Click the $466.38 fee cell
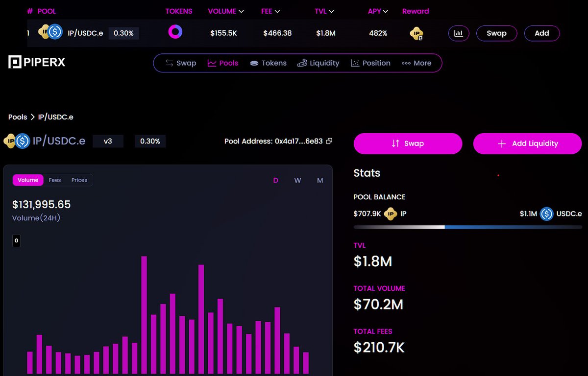 (277, 33)
